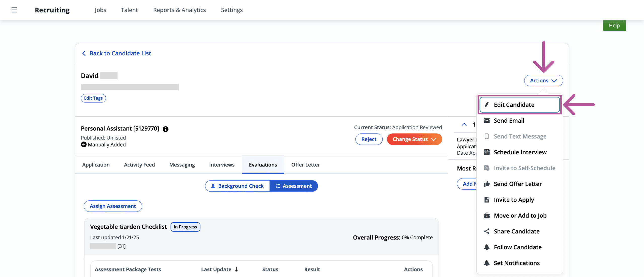Choose Share Candidate menu entry
The width and height of the screenshot is (644, 277).
click(520, 231)
